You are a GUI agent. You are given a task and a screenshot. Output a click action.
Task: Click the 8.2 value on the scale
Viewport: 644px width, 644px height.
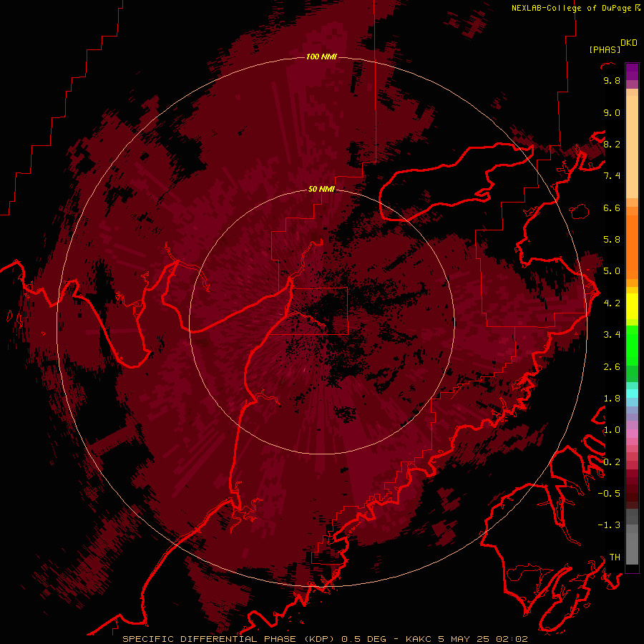coord(612,144)
